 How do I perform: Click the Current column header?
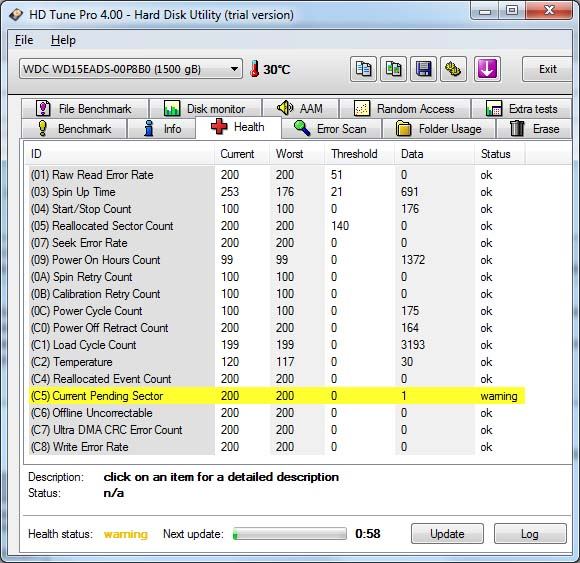click(242, 154)
